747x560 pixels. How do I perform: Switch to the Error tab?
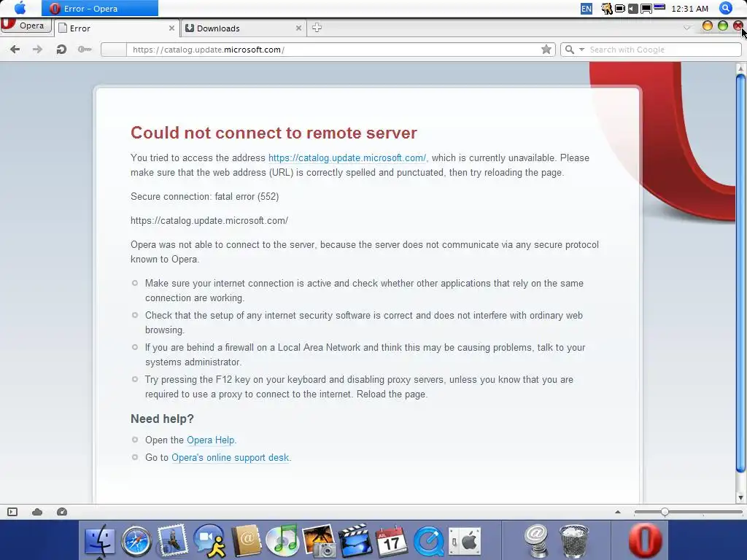click(x=117, y=28)
